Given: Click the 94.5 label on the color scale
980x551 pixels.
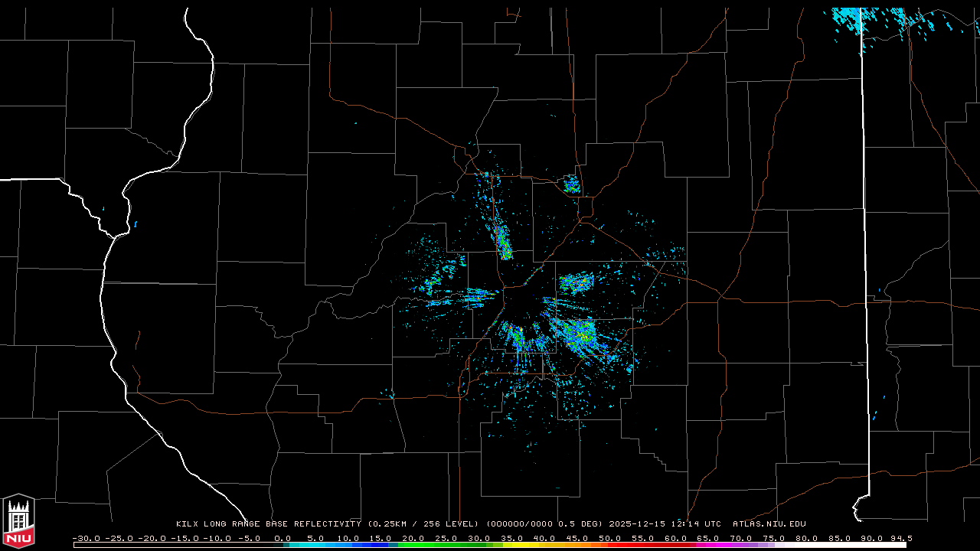Looking at the screenshot, I should 900,538.
